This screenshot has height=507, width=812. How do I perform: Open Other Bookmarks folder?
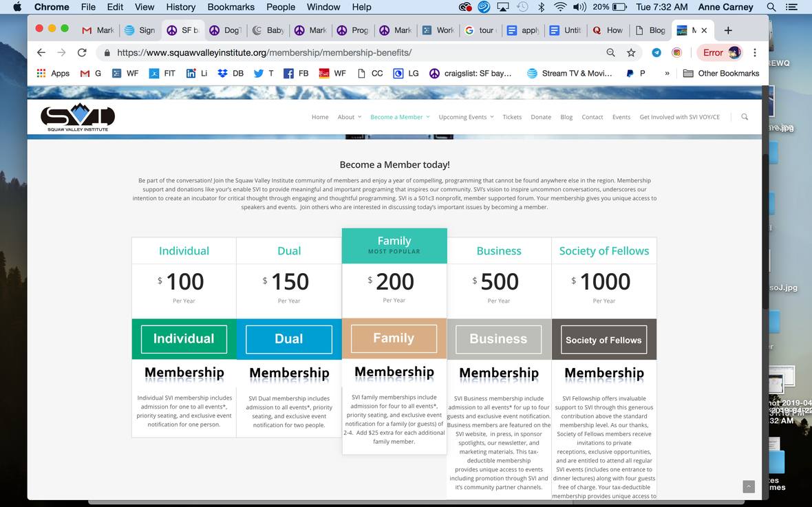pyautogui.click(x=721, y=73)
